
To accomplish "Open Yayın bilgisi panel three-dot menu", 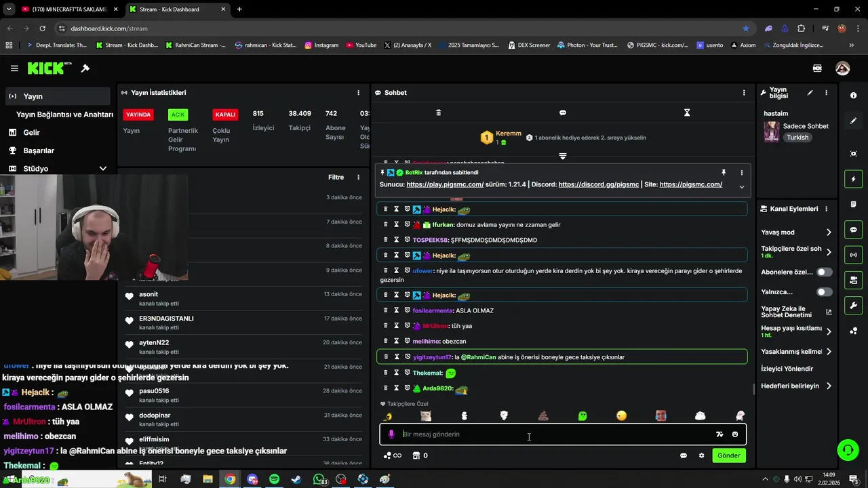I will tap(826, 93).
